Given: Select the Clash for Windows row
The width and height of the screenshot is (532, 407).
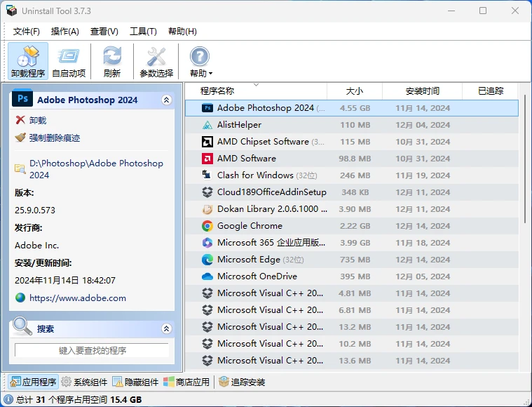Looking at the screenshot, I should pyautogui.click(x=352, y=175).
